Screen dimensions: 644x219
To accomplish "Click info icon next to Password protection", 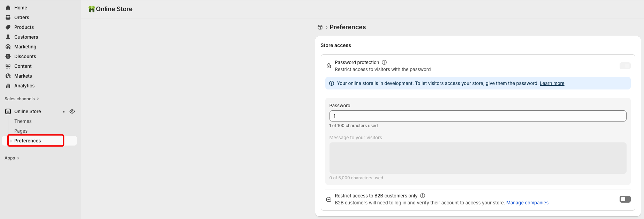I will pos(384,62).
